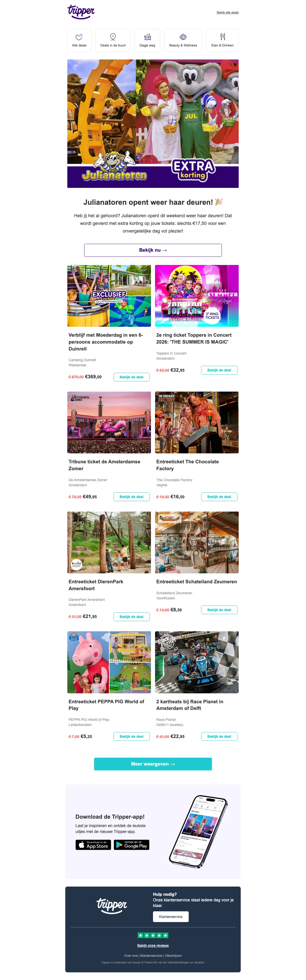Open Bekijk de deal for Chocolate Factory
The width and height of the screenshot is (306, 980).
pyautogui.click(x=219, y=497)
